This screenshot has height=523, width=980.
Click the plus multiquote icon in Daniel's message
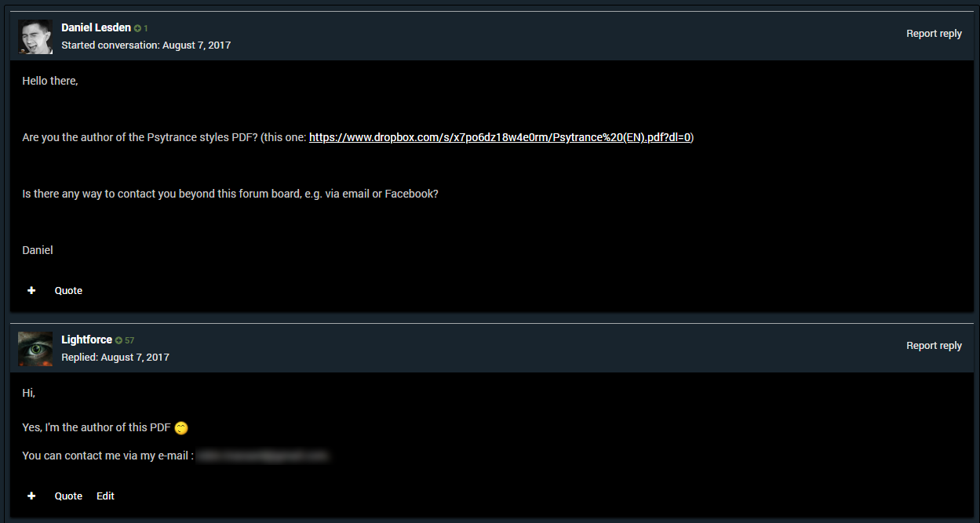click(31, 290)
